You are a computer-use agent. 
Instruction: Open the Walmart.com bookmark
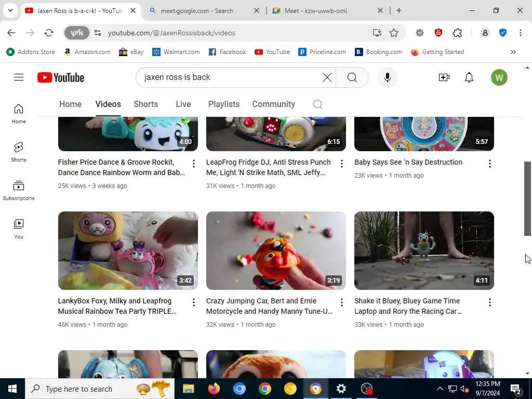click(176, 52)
